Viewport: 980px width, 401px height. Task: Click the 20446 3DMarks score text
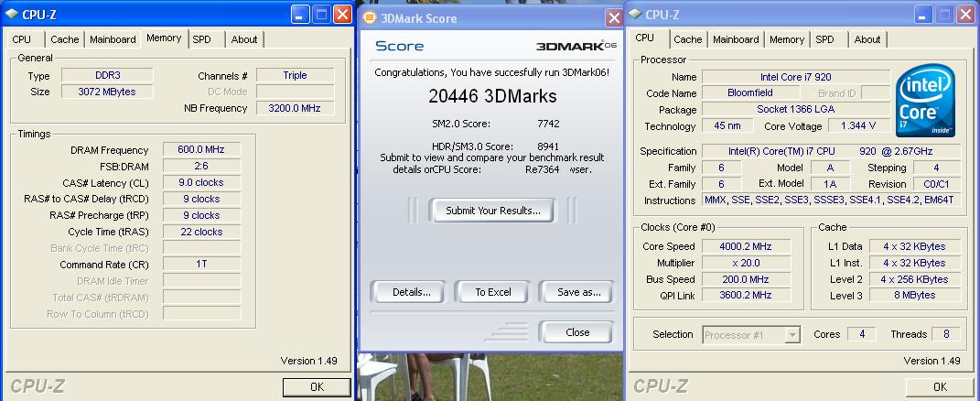[x=492, y=96]
